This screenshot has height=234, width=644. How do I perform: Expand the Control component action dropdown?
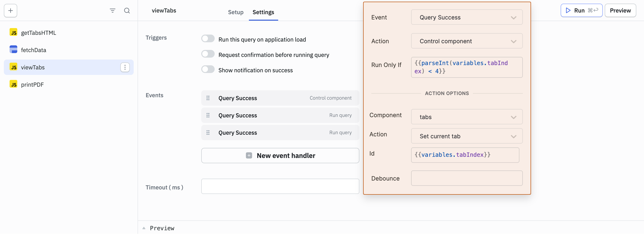click(x=467, y=41)
